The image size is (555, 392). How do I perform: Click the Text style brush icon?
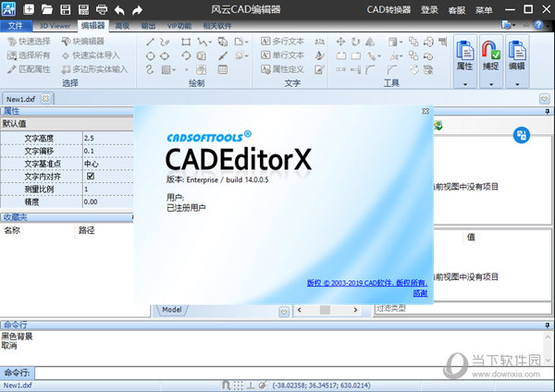pos(319,55)
